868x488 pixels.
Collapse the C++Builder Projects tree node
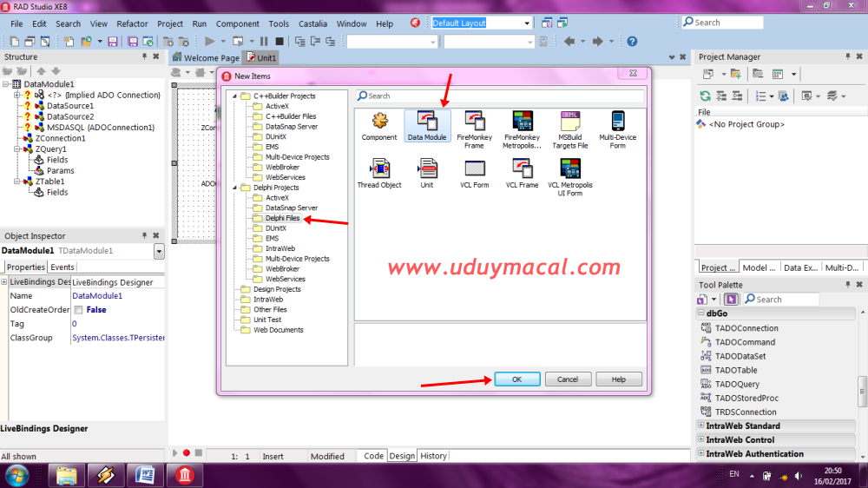pos(234,96)
